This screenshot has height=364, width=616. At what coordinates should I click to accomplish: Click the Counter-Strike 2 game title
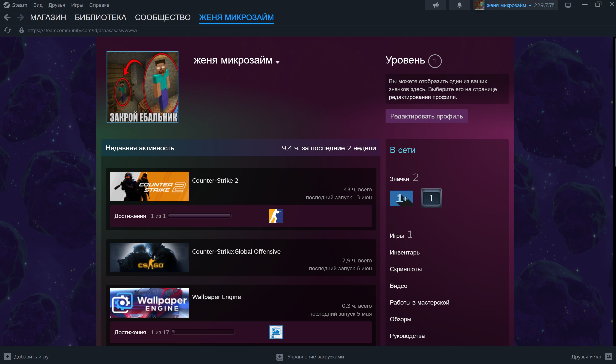tap(215, 181)
